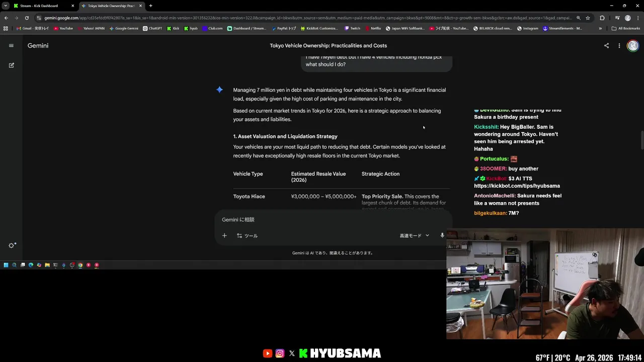Click conversation title 'Tokyo Vehicle Ownership: Practicalities and Costs'
The width and height of the screenshot is (644, 362).
[x=328, y=45]
